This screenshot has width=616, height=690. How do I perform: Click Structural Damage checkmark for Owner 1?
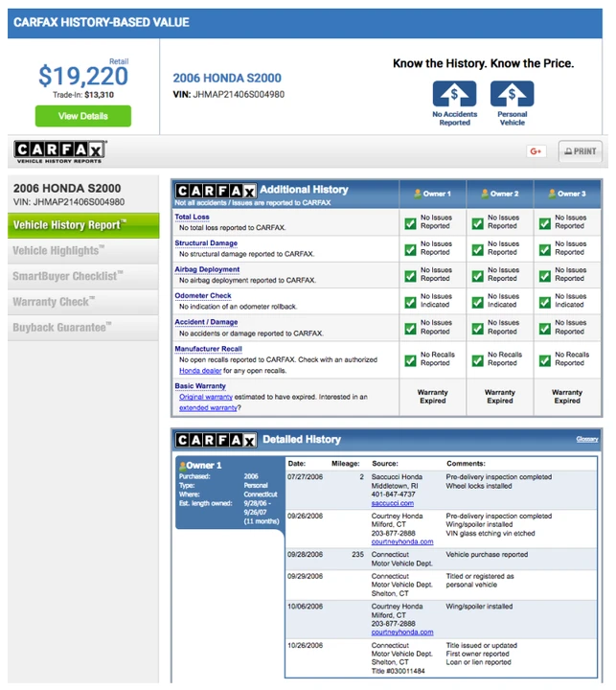tap(411, 250)
